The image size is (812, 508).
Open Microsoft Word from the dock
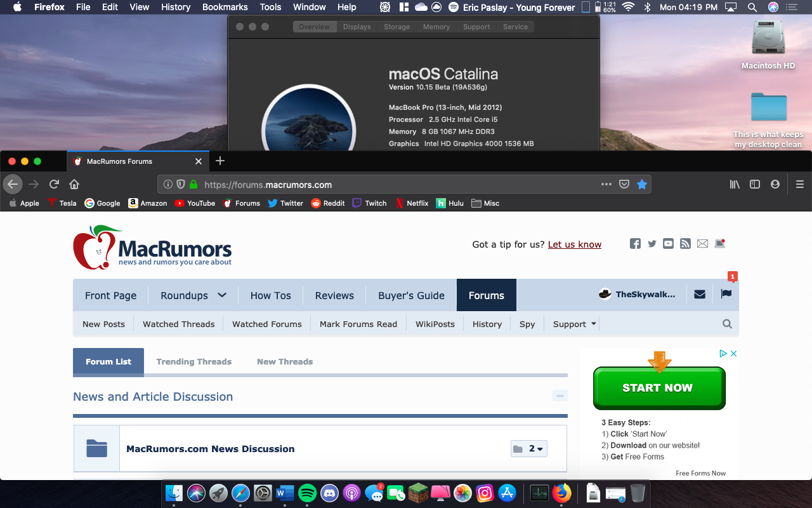(285, 493)
